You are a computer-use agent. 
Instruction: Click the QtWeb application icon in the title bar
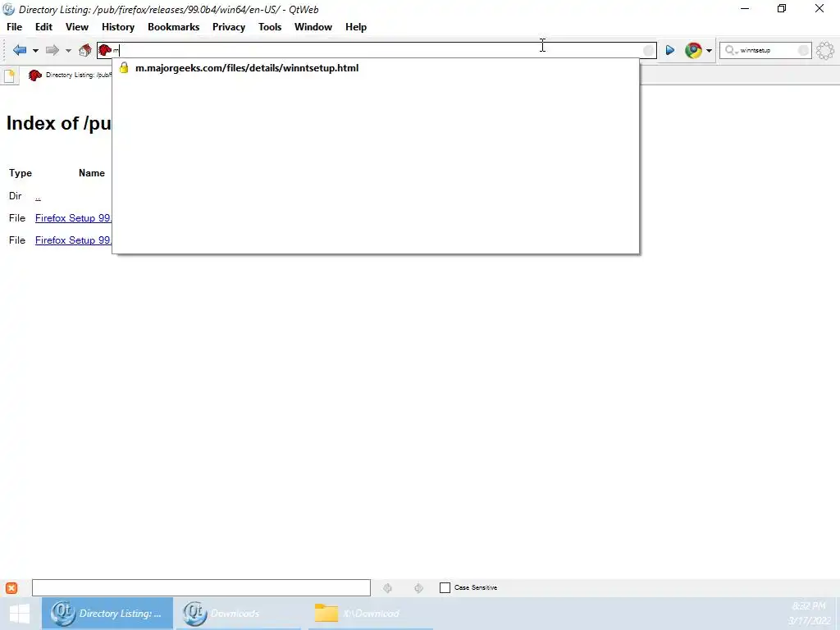pos(8,9)
